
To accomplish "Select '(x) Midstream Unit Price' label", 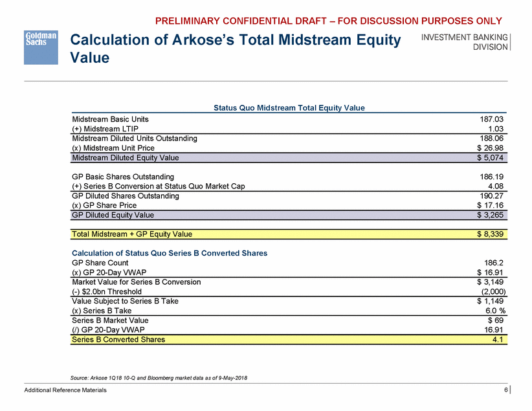I will [113, 148].
